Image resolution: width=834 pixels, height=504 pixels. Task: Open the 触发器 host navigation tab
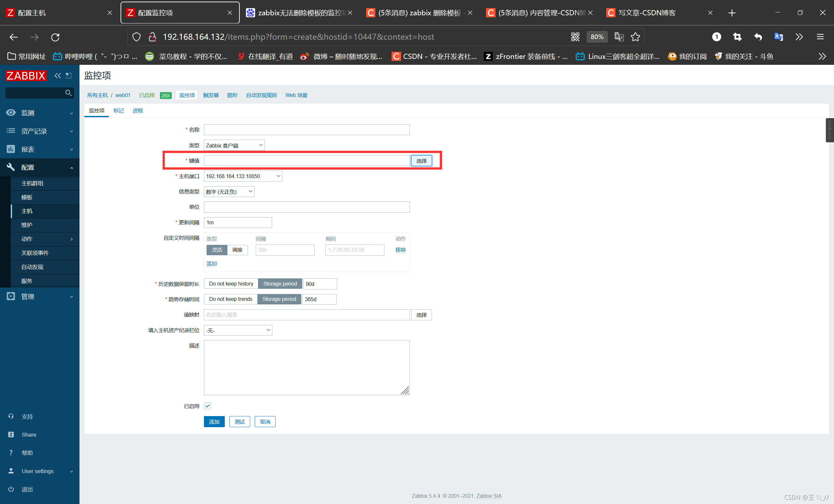click(210, 95)
